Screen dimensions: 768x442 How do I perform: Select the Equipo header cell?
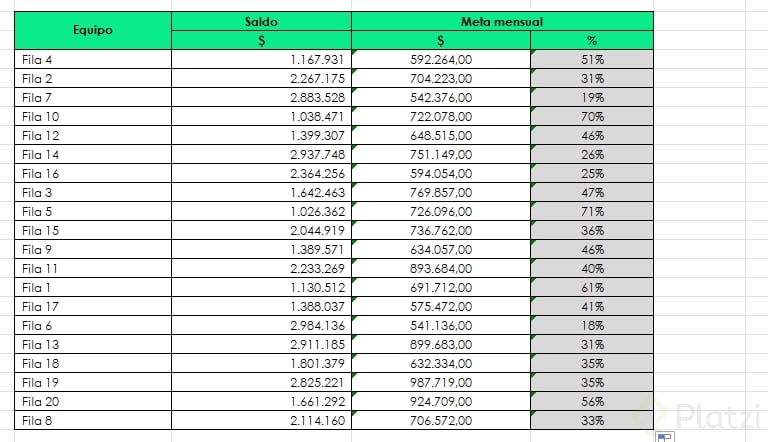coord(93,30)
